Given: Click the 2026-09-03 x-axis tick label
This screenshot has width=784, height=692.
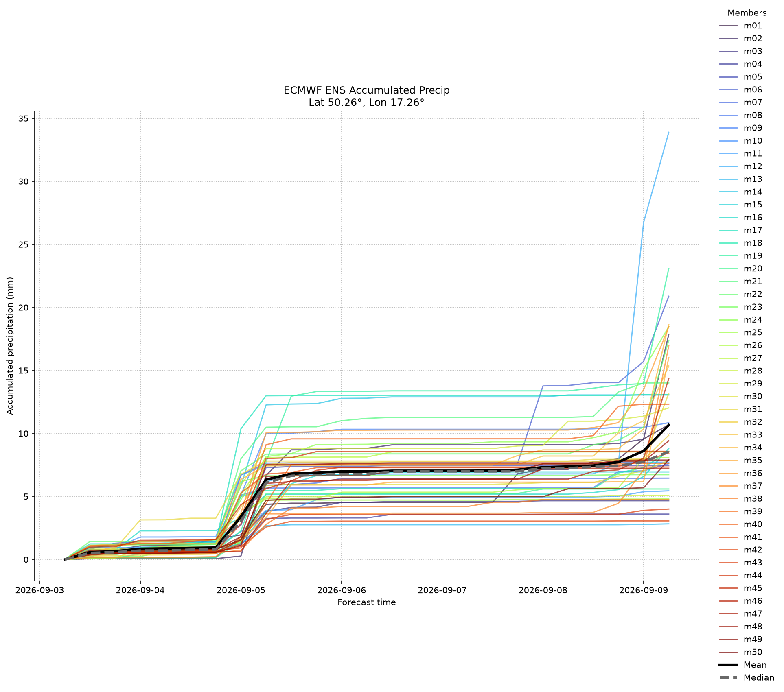Looking at the screenshot, I should click(x=39, y=590).
